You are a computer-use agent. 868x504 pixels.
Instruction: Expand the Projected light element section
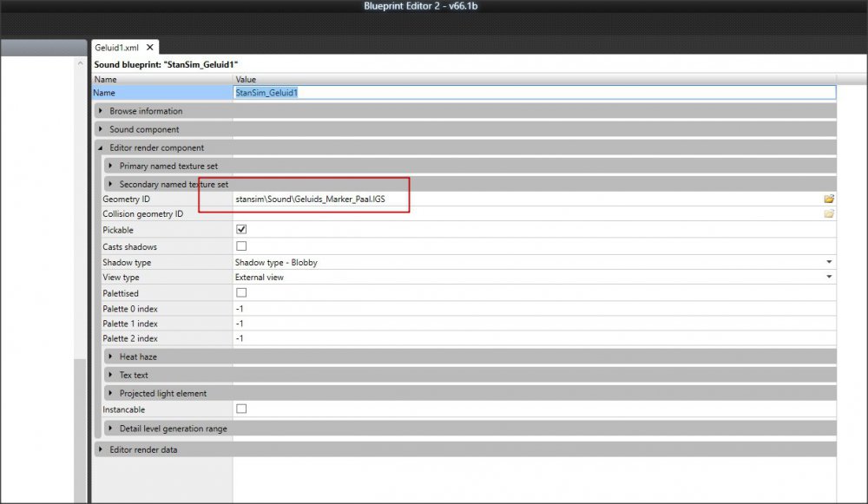(111, 393)
